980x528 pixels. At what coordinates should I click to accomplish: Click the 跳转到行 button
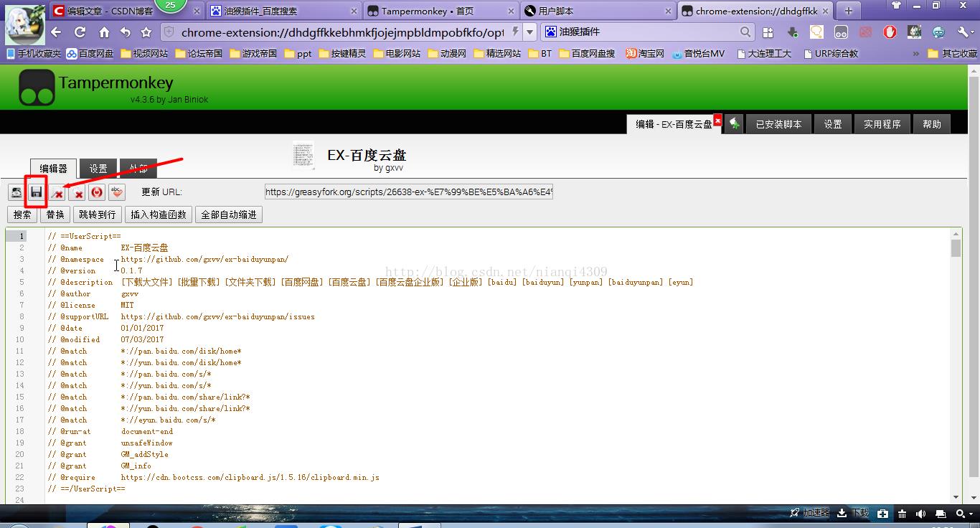(97, 214)
